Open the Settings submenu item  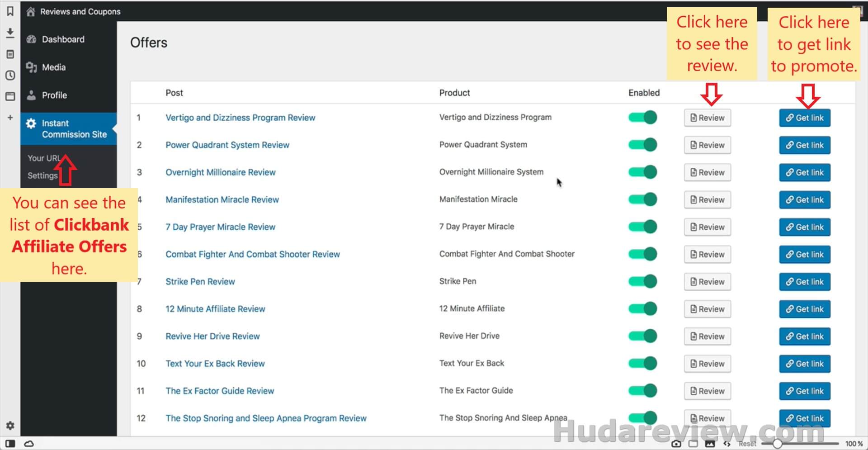[x=42, y=175]
